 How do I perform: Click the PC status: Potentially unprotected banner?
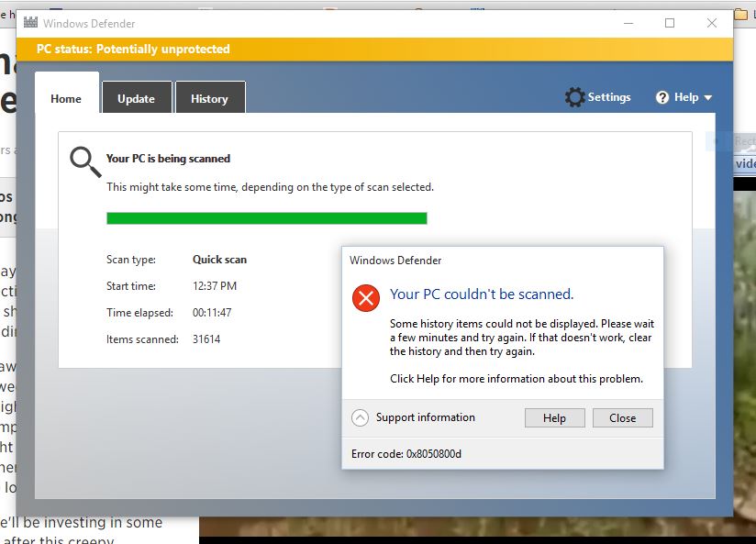(374, 50)
